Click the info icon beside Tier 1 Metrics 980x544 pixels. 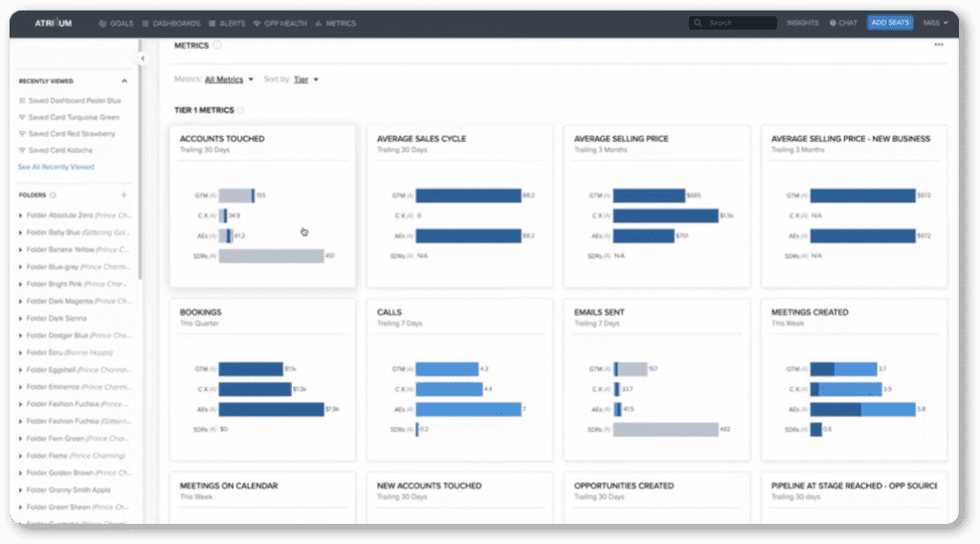point(241,110)
